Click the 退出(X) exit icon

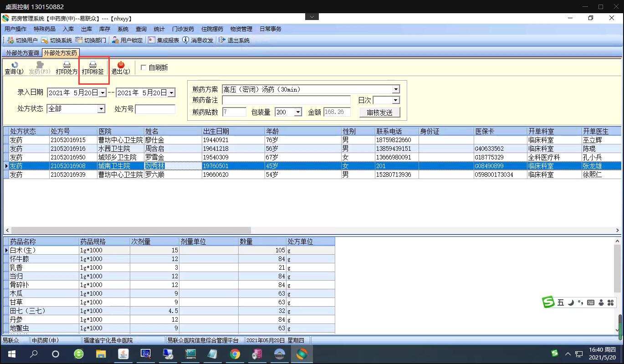click(x=121, y=67)
